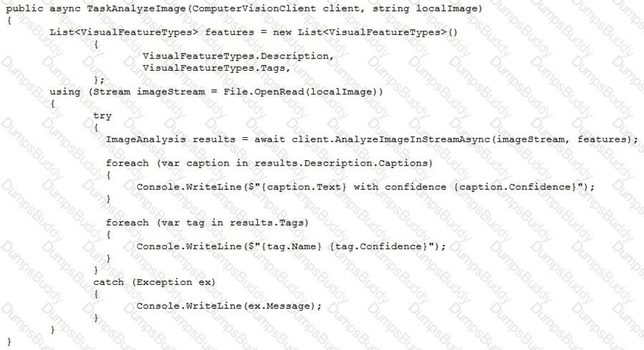
Task: Select the ImageAnalysis results declaration
Action: pyautogui.click(x=170, y=139)
